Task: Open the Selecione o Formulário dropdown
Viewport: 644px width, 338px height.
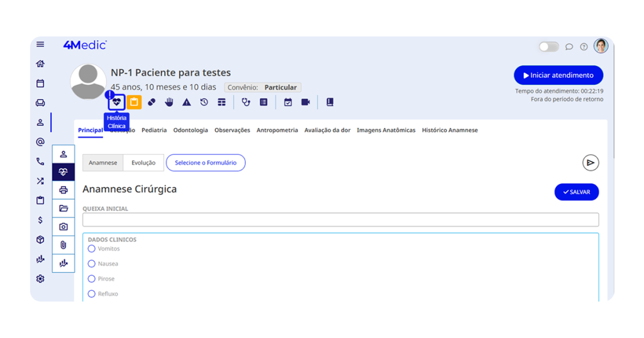Action: point(206,163)
